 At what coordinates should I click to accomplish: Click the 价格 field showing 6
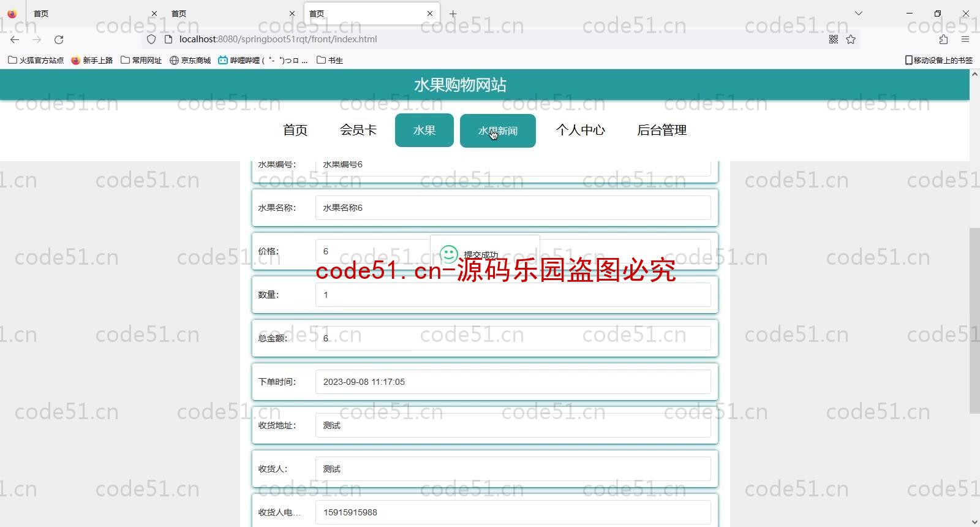coord(513,251)
